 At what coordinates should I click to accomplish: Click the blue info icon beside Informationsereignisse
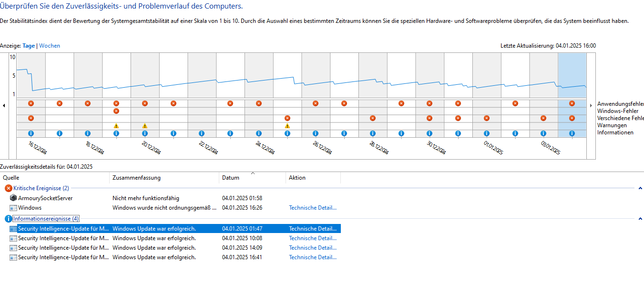pos(8,219)
